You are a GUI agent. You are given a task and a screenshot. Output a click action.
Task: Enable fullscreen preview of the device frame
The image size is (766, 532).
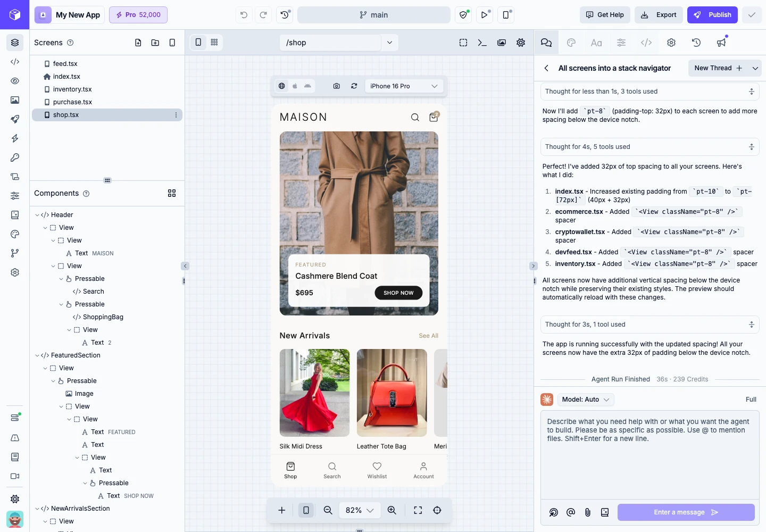(x=418, y=510)
